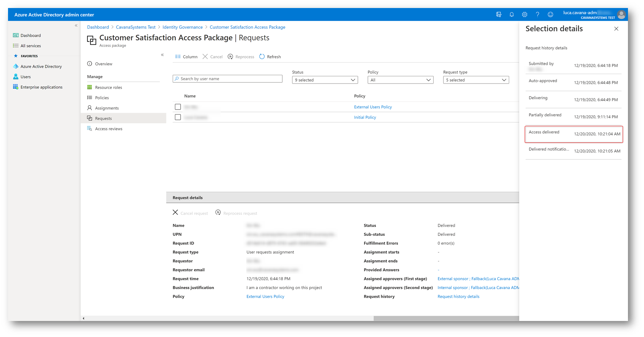
Task: Select the Delivering history entry
Action: (x=574, y=99)
